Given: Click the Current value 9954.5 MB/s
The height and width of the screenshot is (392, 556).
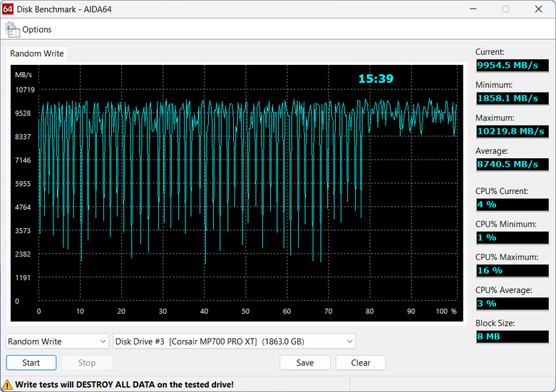Looking at the screenshot, I should (x=513, y=66).
